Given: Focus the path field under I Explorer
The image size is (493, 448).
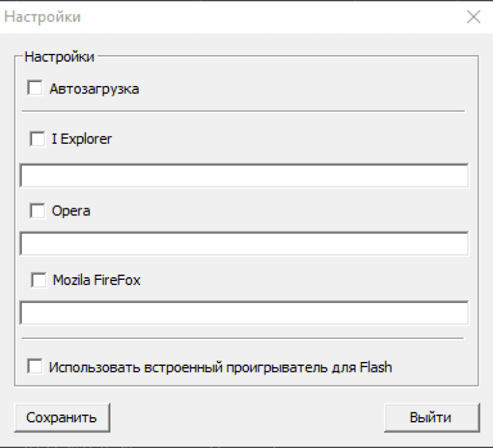Looking at the screenshot, I should [x=244, y=176].
